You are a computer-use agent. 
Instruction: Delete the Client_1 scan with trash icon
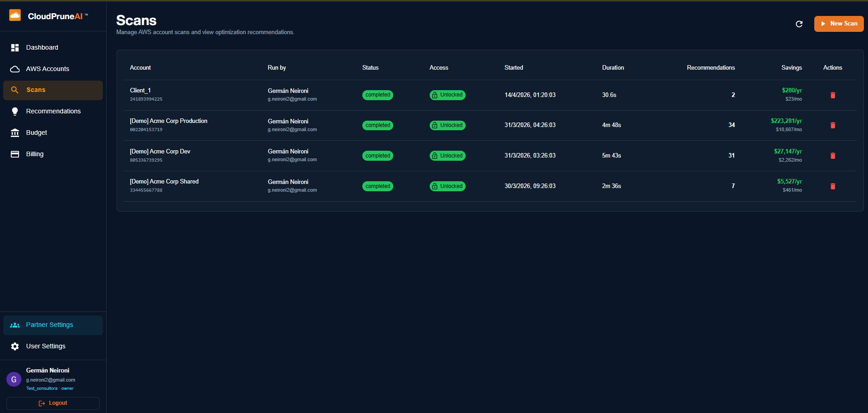pyautogui.click(x=832, y=95)
